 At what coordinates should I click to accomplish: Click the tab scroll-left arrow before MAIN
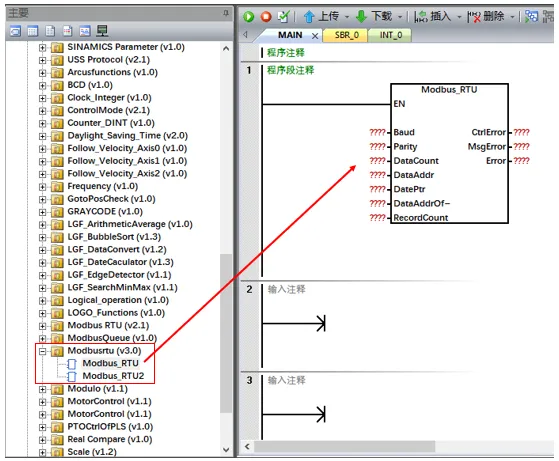[x=245, y=35]
